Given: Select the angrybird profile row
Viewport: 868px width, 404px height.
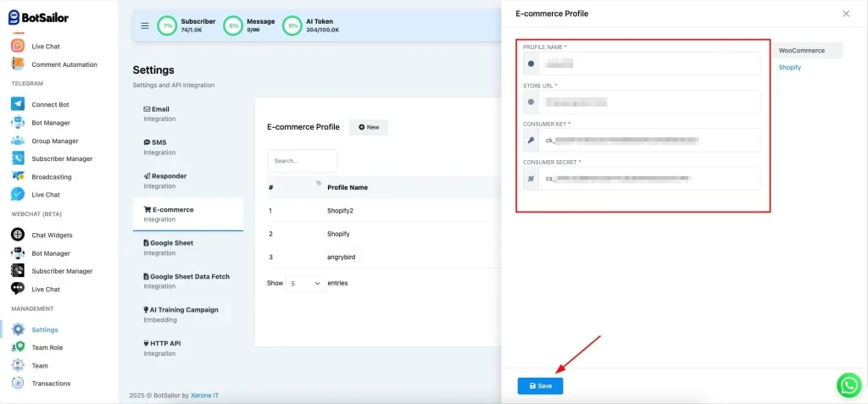Looking at the screenshot, I should [385, 257].
